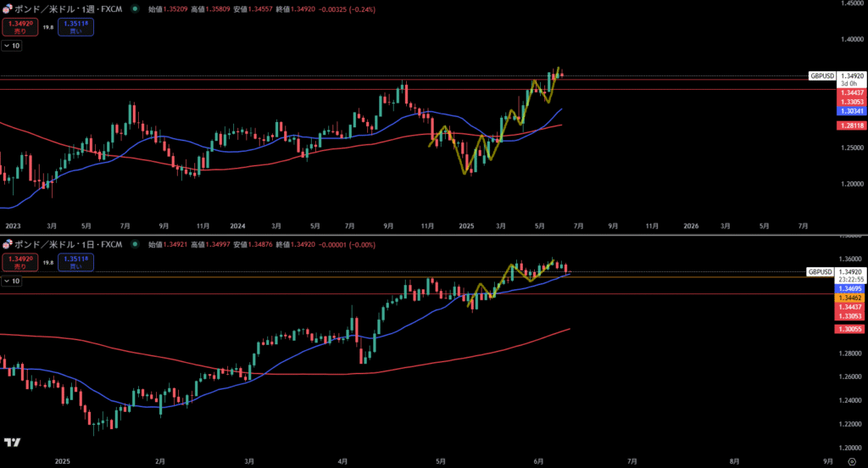Expand the weekly chart indicator legend showing 10
868x468 pixels.
(12, 46)
